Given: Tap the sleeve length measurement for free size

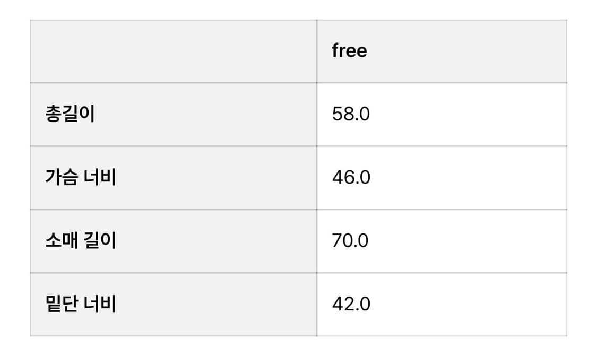Looking at the screenshot, I should 350,241.
